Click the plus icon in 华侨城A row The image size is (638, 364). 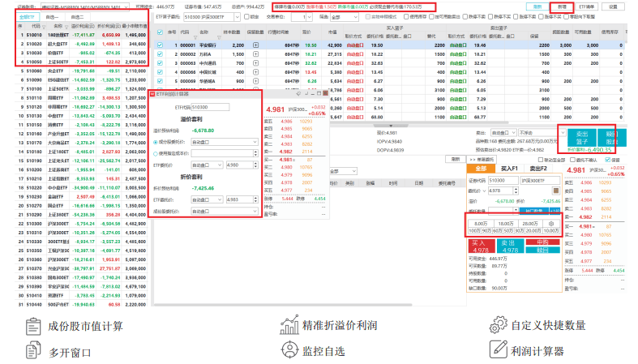tap(255, 81)
